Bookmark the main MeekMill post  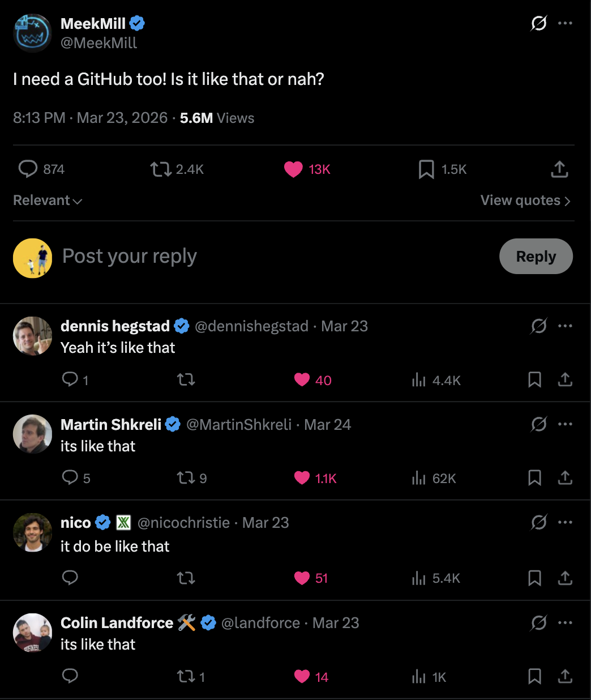point(426,169)
